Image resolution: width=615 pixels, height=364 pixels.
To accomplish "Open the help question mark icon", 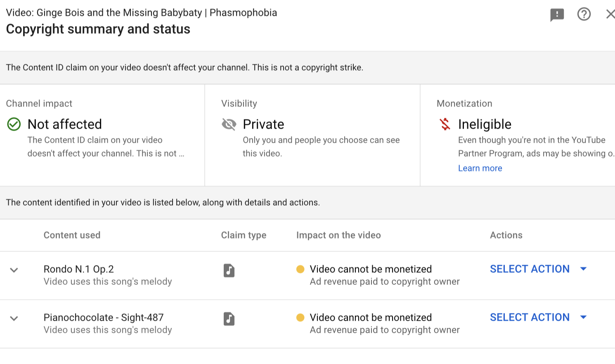I will 584,14.
